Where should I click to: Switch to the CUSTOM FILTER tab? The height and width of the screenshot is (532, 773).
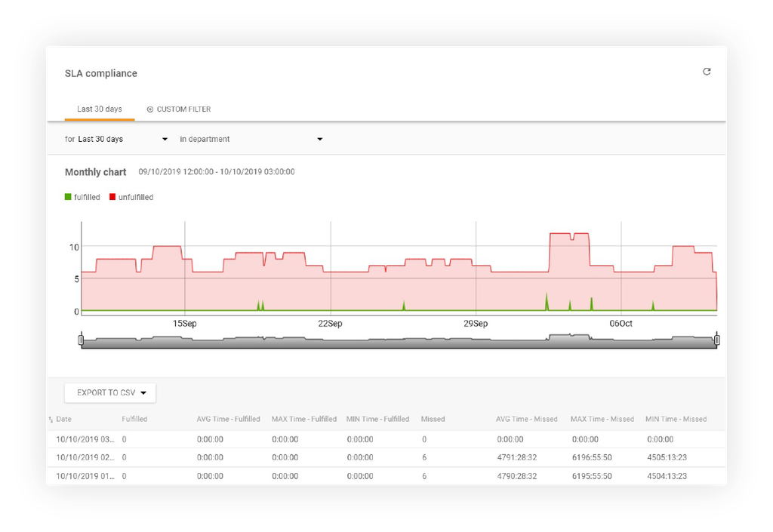click(178, 109)
